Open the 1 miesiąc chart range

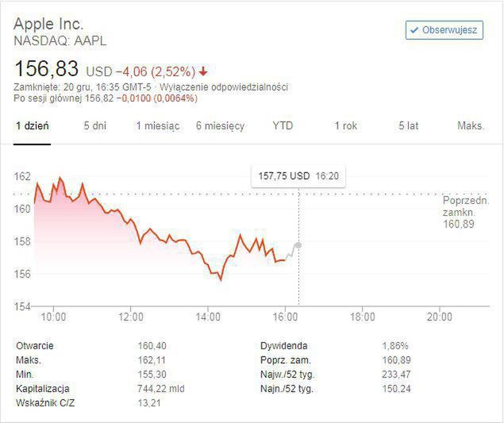tap(157, 126)
